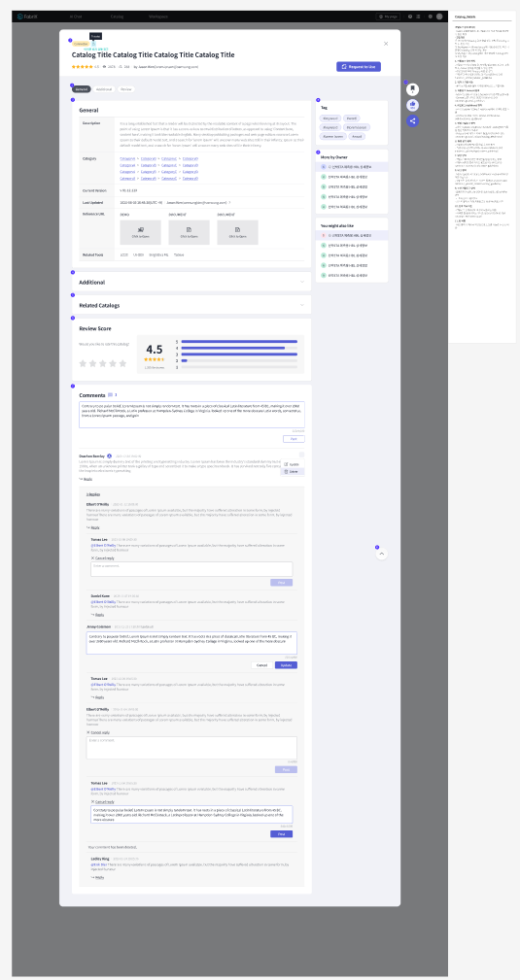
Task: Close the catalog detail dialog
Action: point(386,43)
